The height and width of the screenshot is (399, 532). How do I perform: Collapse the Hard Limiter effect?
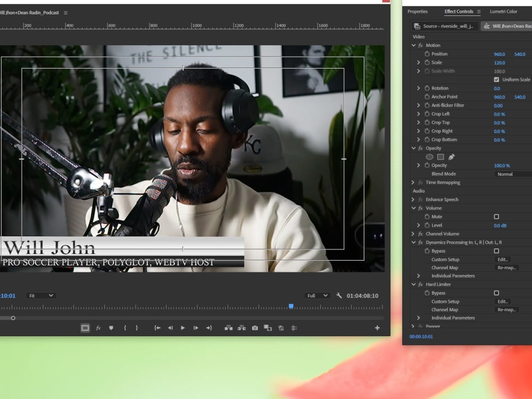tap(413, 284)
